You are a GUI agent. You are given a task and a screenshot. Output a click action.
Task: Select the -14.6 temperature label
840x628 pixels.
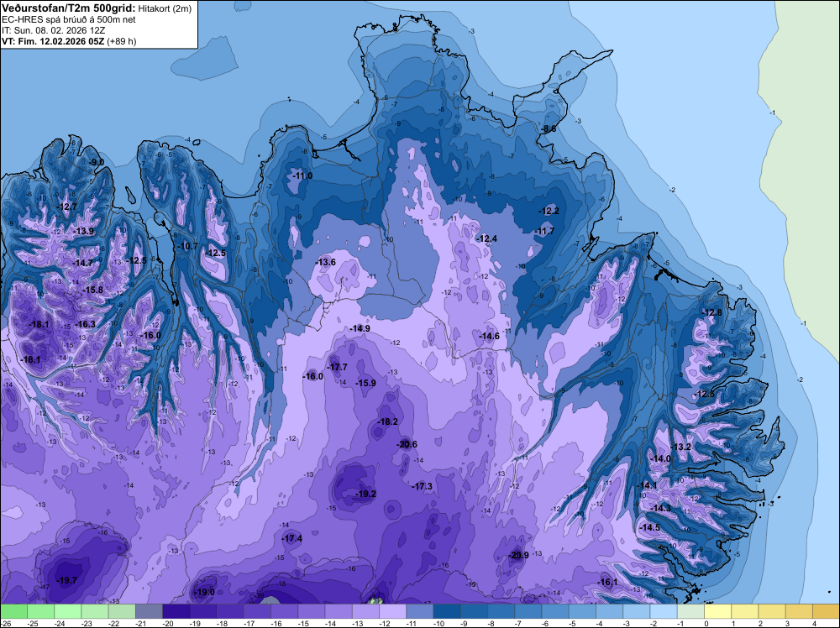(490, 336)
